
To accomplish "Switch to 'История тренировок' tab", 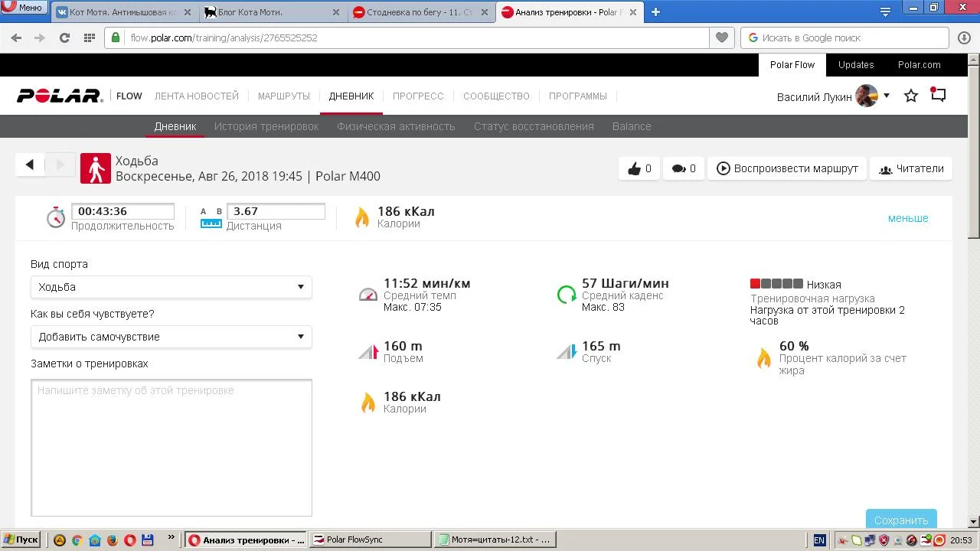I will click(266, 126).
